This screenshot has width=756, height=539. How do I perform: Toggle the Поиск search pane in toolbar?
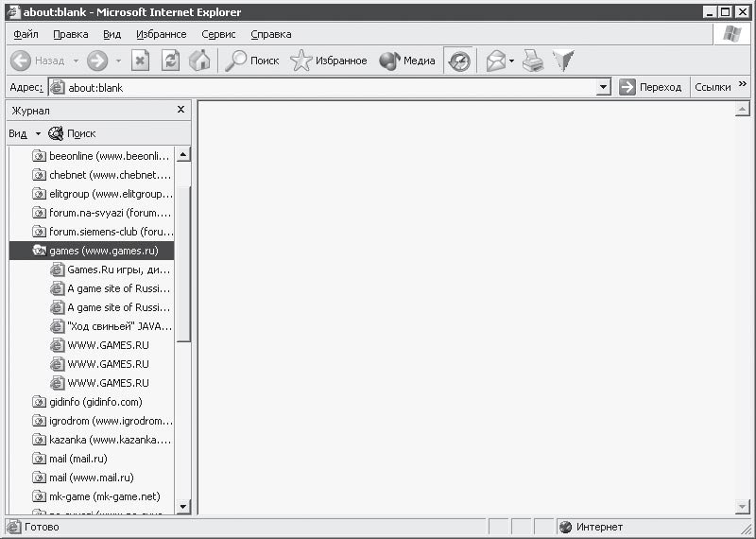tap(252, 61)
